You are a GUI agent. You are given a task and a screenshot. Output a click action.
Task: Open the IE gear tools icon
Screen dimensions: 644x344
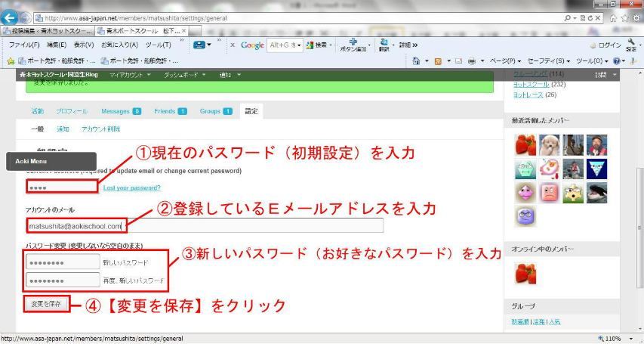[636, 18]
